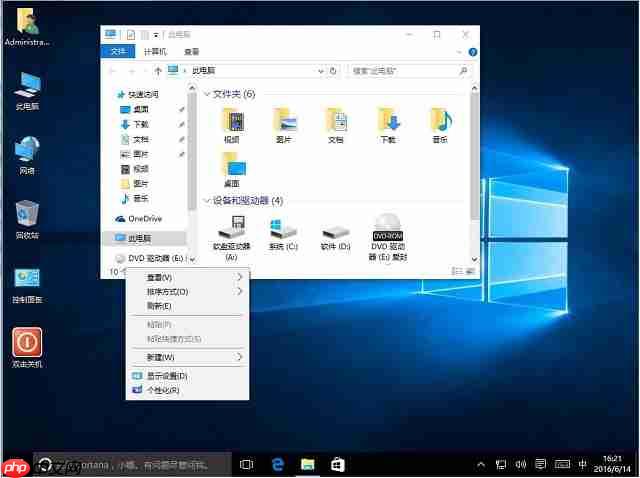Viewport: 640px width, 478px height.
Task: Switch to details view icon in status bar
Action: 458,271
